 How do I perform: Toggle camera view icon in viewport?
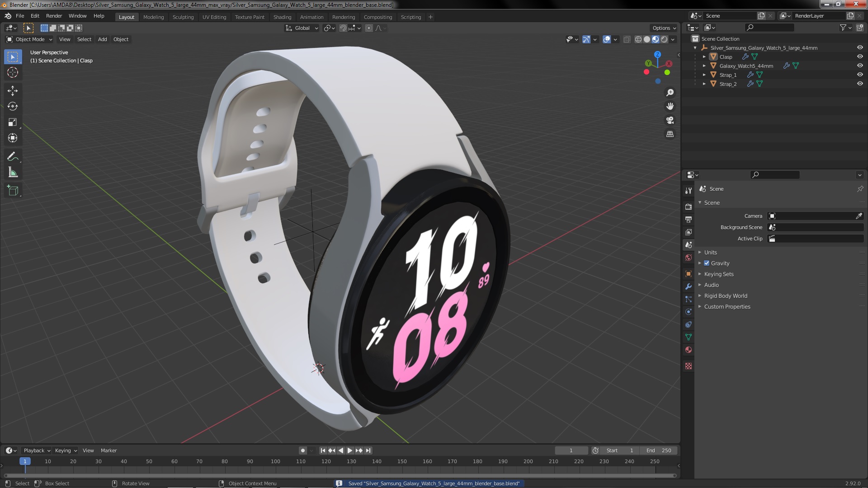coord(670,120)
